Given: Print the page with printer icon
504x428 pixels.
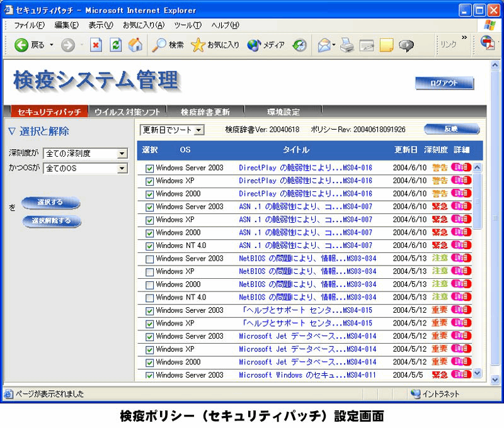Looking at the screenshot, I should pyautogui.click(x=347, y=45).
